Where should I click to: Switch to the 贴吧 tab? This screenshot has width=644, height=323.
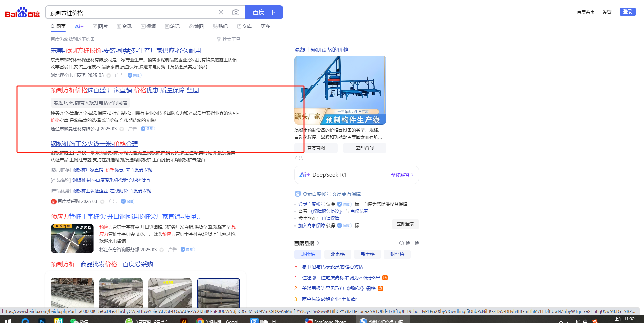pos(220,26)
